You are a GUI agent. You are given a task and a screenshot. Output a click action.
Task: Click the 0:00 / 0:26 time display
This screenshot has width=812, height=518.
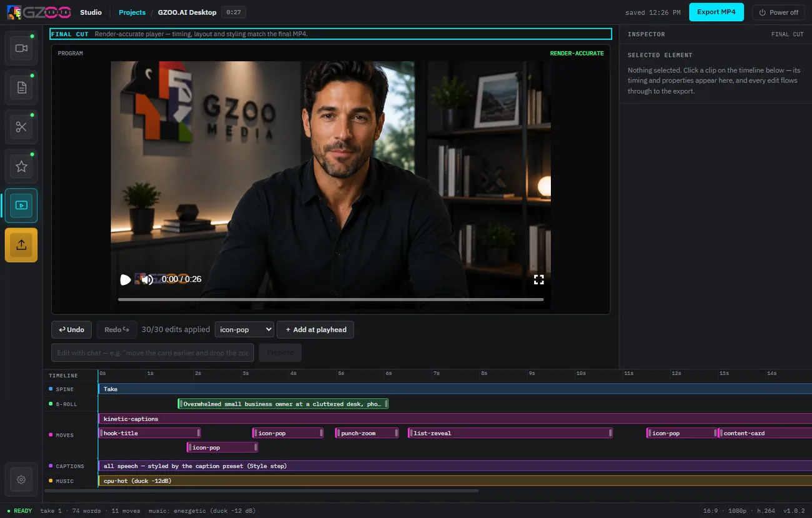[181, 279]
